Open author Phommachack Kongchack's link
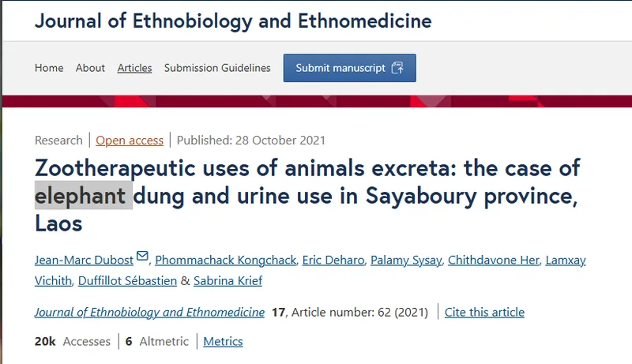Viewport: 632px width, 364px height. click(226, 260)
